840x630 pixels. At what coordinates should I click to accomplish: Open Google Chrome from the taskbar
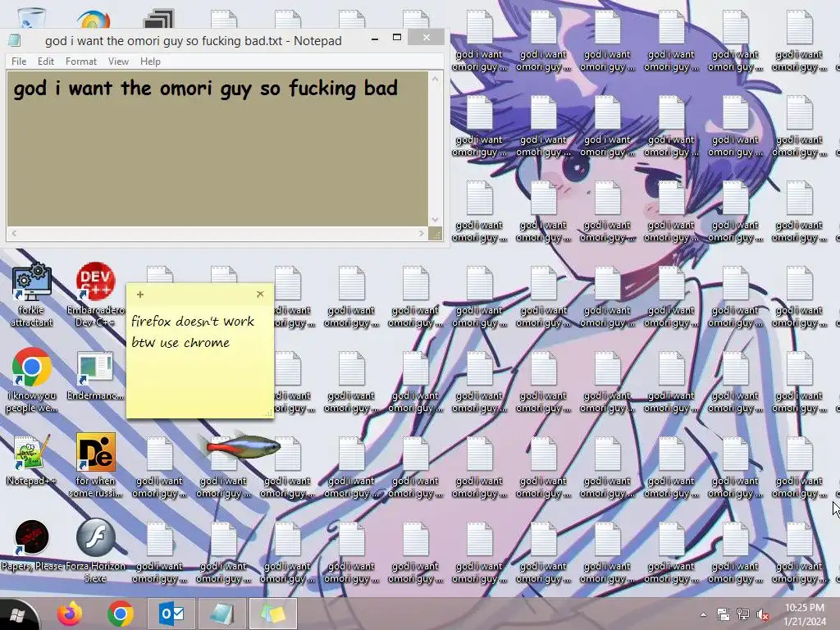coord(120,614)
